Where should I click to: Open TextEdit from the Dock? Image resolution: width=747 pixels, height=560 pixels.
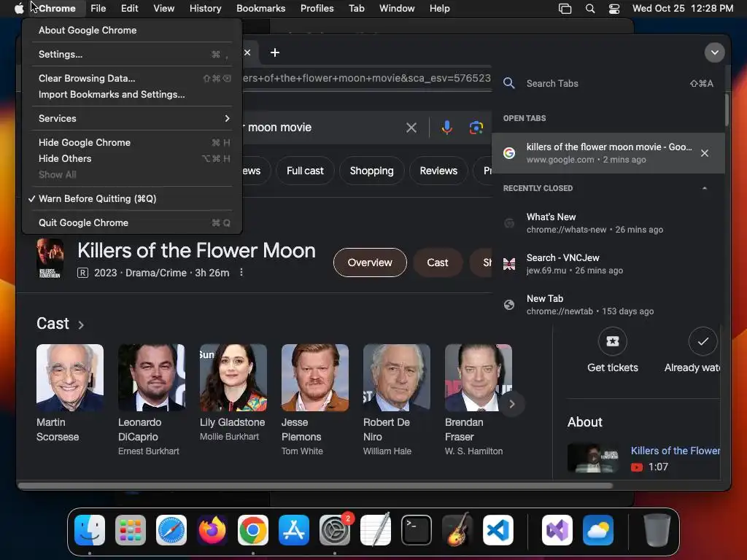tap(376, 530)
